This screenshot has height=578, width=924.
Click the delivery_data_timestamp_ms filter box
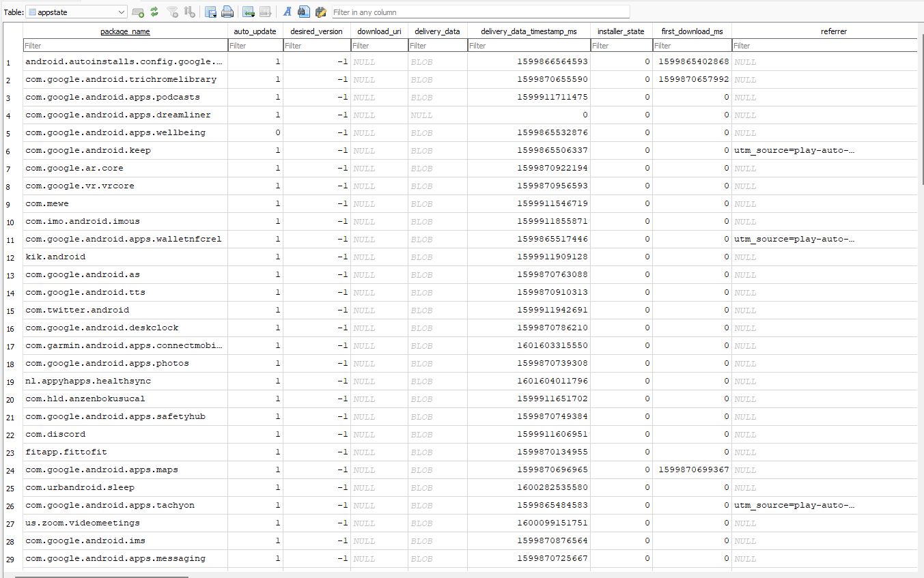[x=529, y=46]
